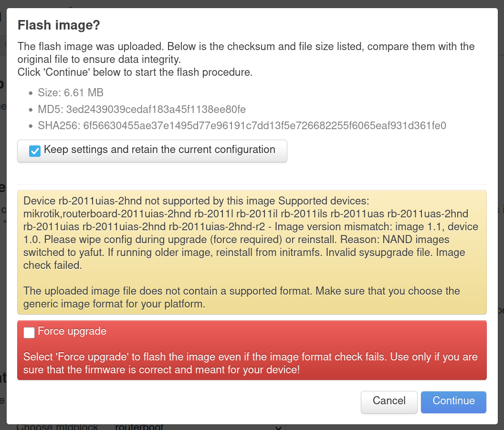Viewport: 504px width, 430px height.
Task: Uncheck the Keep settings checkbox
Action: point(35,151)
